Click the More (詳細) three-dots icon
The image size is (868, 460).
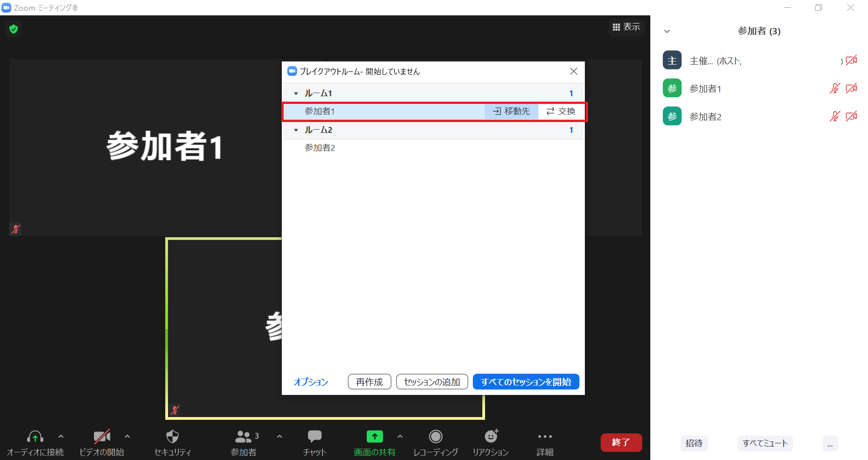coord(545,437)
